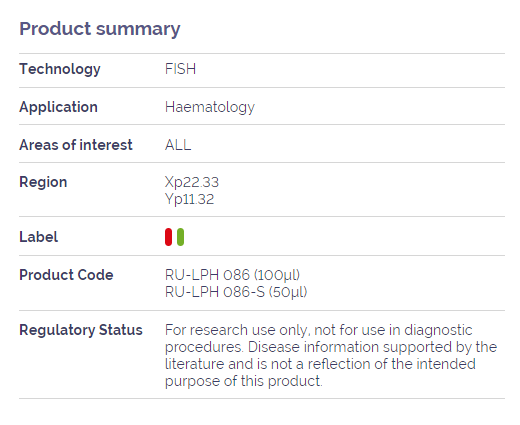
Task: Click the Regulatory Status row label
Action: [x=81, y=330]
